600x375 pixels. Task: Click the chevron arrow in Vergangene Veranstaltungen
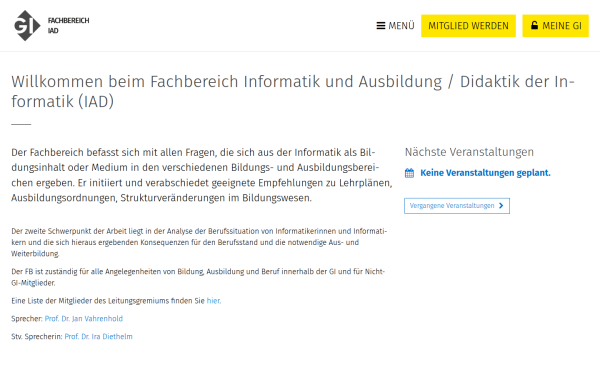pyautogui.click(x=501, y=206)
